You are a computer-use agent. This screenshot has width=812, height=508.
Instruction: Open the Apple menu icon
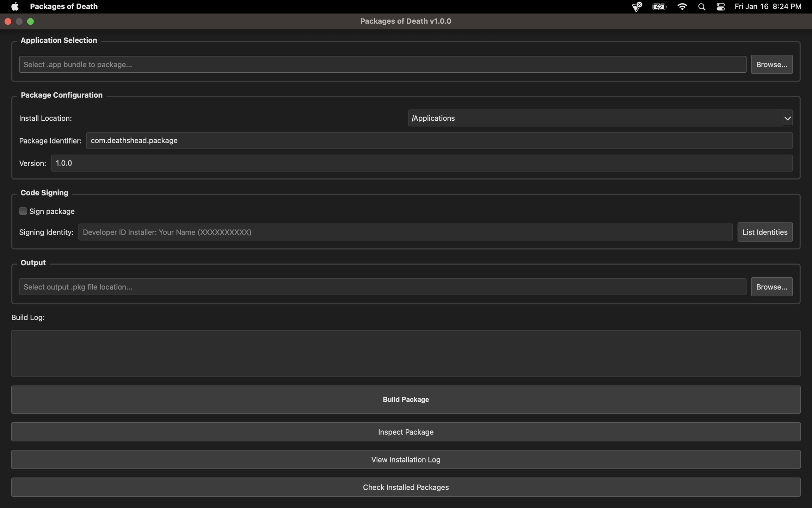coord(15,6)
